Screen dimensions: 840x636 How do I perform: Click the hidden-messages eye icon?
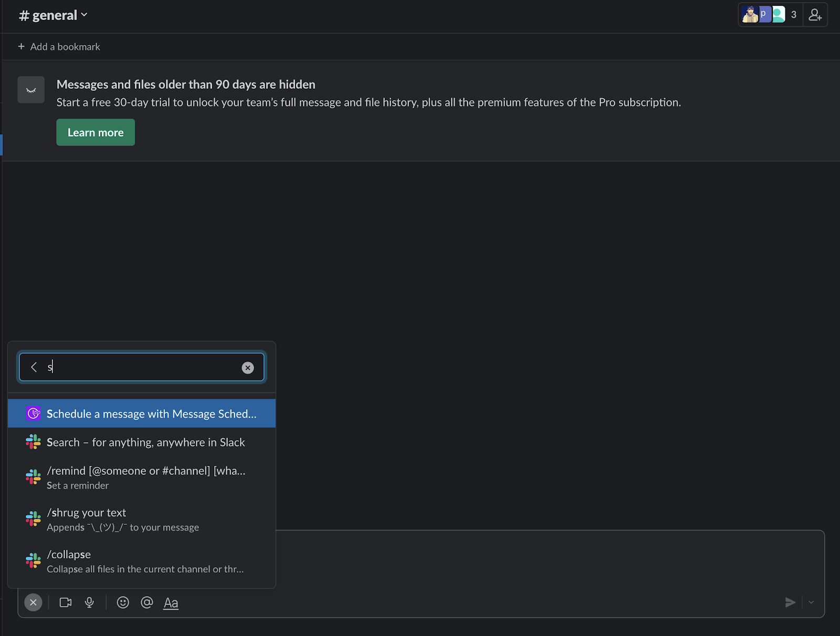point(31,90)
